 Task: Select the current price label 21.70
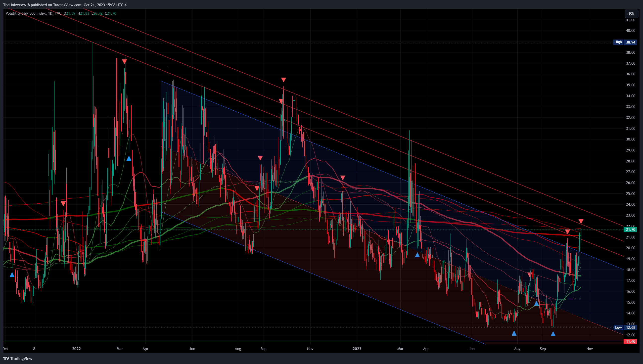pos(630,229)
